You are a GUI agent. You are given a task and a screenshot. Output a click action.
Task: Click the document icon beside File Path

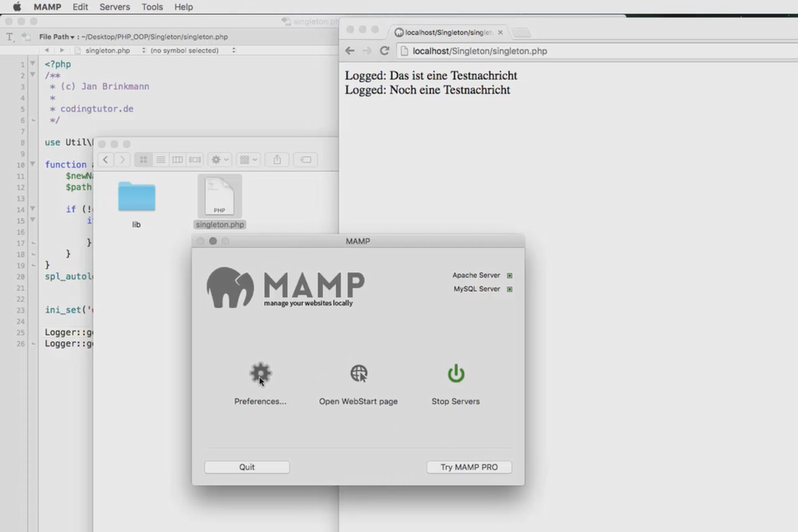tap(26, 37)
